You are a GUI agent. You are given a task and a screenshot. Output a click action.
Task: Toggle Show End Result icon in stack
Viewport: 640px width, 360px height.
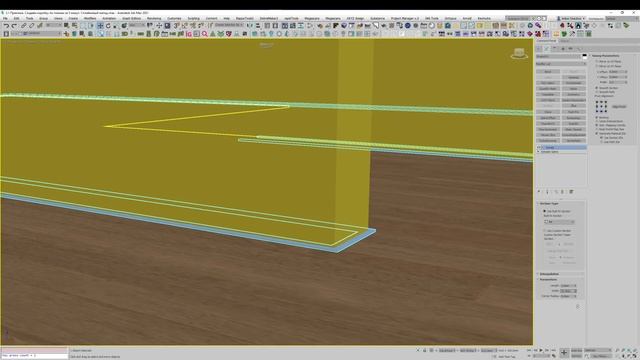pyautogui.click(x=547, y=191)
